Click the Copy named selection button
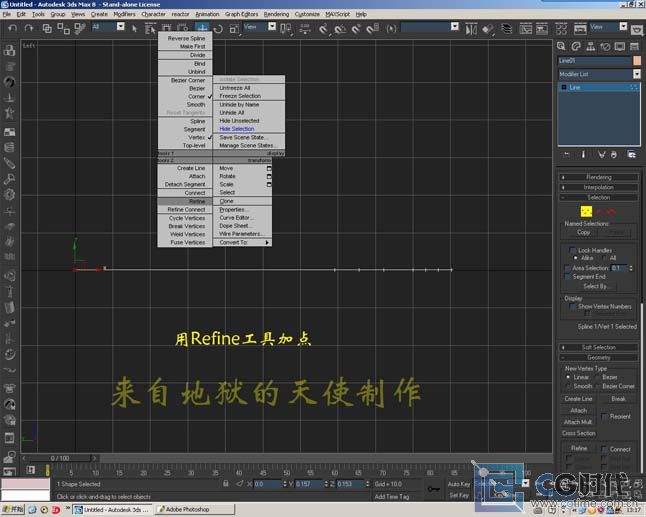This screenshot has width=646, height=517. [x=583, y=232]
